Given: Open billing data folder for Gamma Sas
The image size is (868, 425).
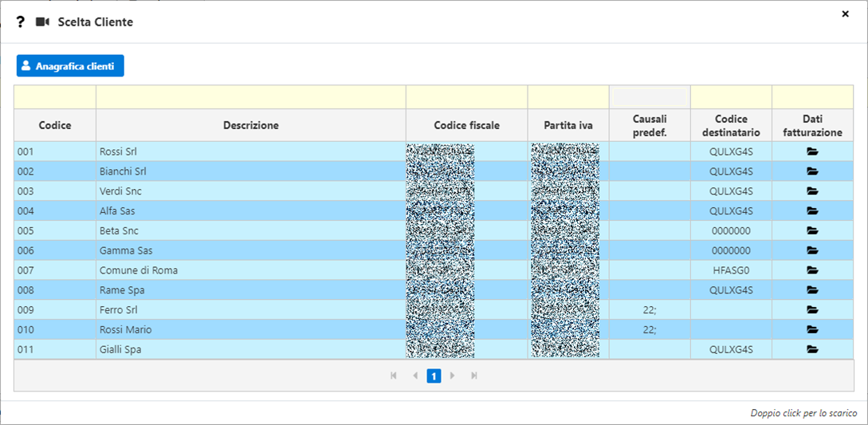Looking at the screenshot, I should (812, 250).
